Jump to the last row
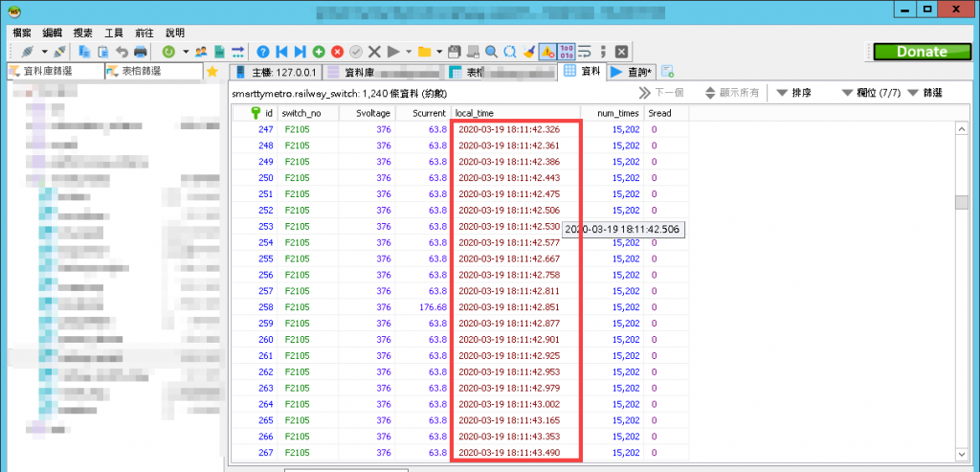 [301, 52]
